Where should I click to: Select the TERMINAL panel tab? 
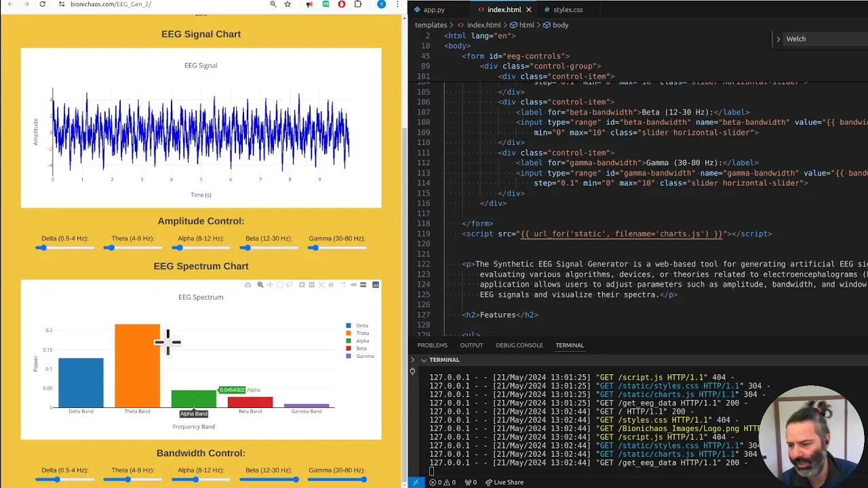click(x=570, y=346)
